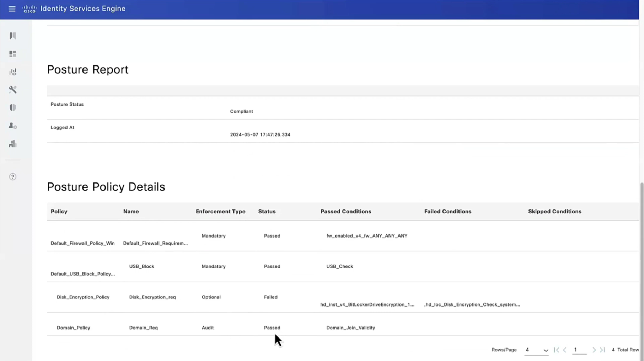
Task: Go to the first page of results
Action: tap(557, 350)
